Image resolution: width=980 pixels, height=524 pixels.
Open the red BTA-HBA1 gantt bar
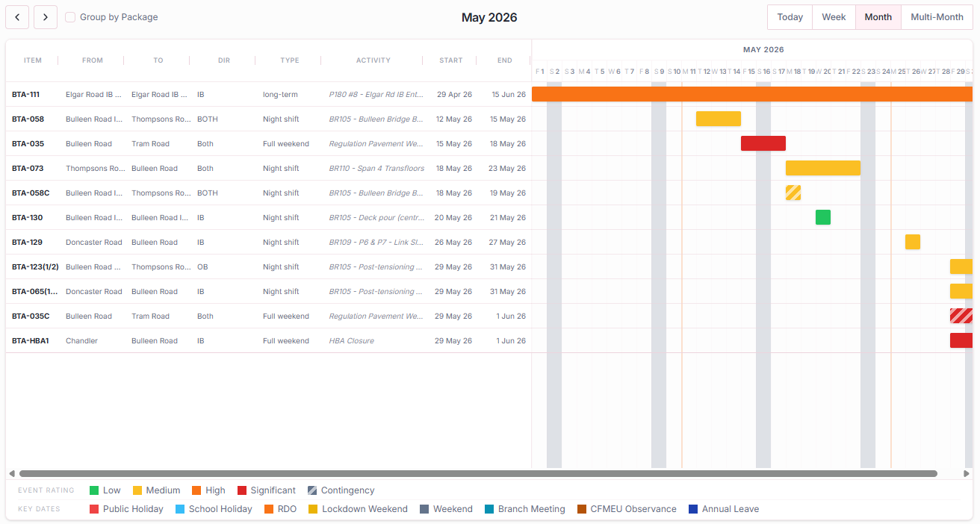point(961,340)
